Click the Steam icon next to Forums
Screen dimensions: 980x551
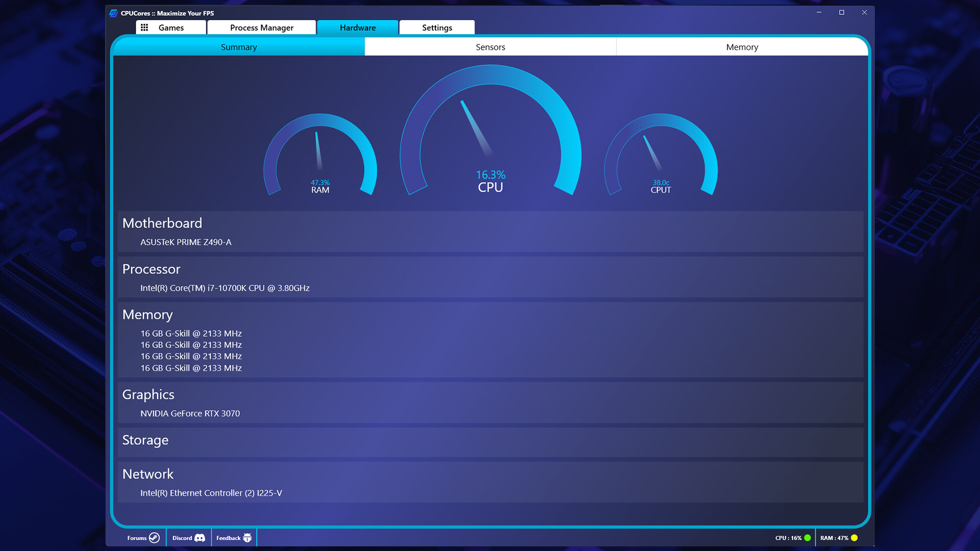pyautogui.click(x=155, y=537)
